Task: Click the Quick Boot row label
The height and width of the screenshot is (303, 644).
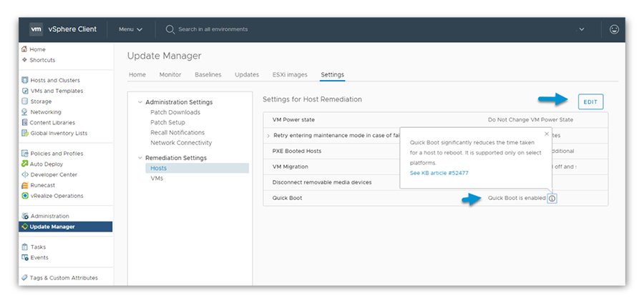Action: coord(287,198)
